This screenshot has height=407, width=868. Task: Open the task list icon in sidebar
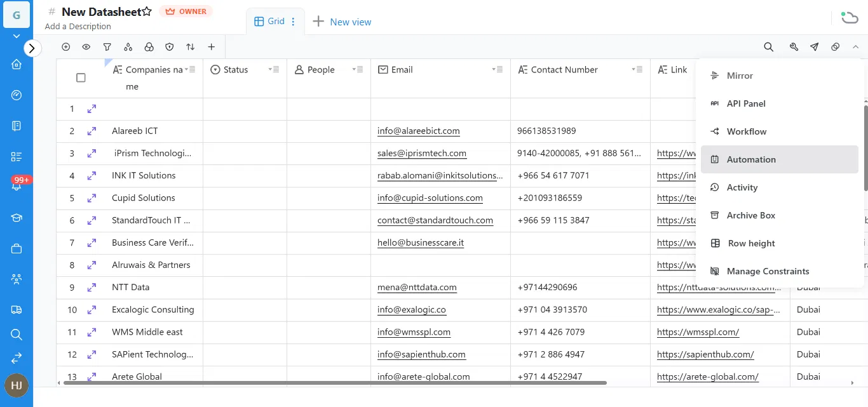pos(17,157)
